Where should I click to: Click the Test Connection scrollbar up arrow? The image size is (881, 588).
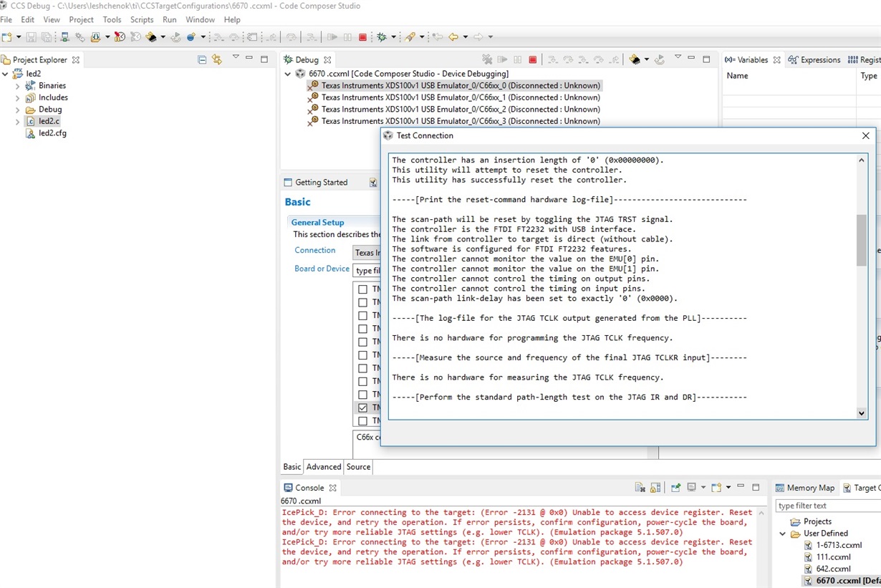862,160
